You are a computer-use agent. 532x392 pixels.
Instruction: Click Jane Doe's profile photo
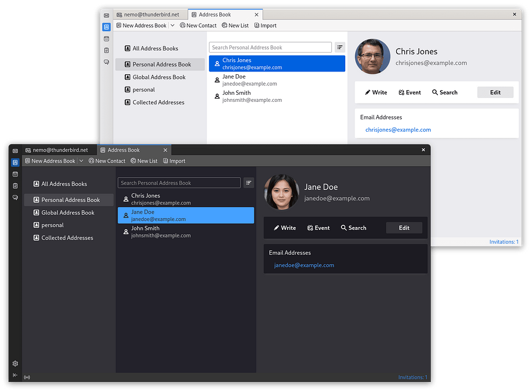[282, 192]
